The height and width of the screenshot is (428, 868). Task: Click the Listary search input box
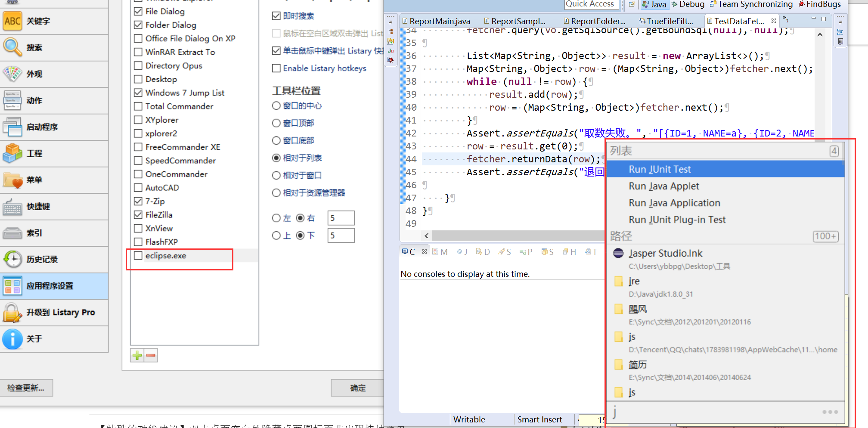coord(715,412)
